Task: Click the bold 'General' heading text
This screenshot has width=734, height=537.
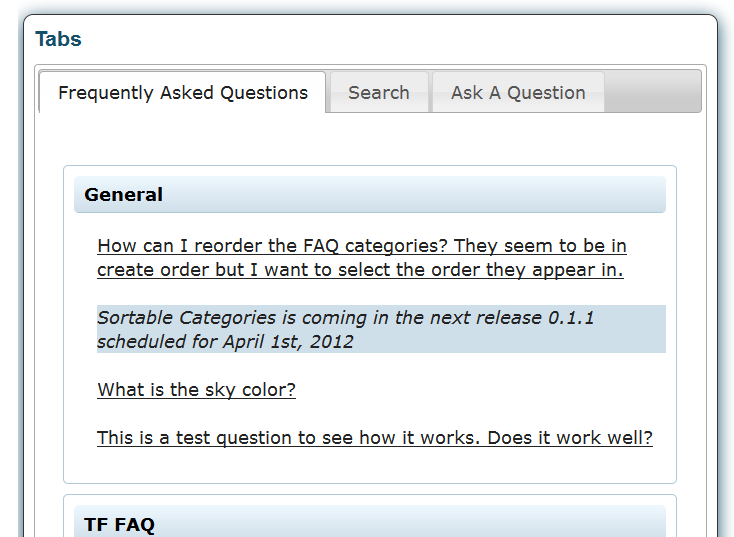Action: pos(124,195)
